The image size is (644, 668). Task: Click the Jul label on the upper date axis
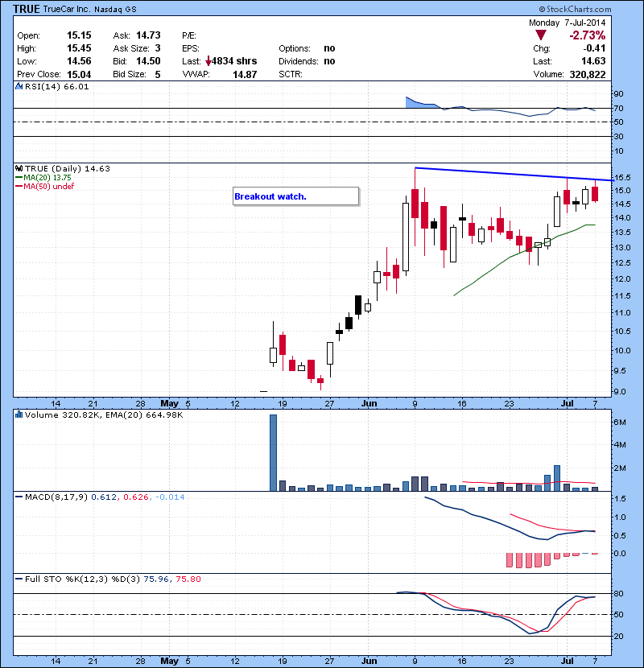point(567,403)
